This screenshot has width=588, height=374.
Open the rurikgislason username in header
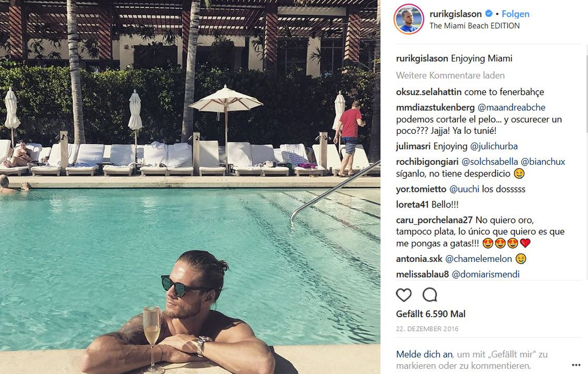coord(455,14)
